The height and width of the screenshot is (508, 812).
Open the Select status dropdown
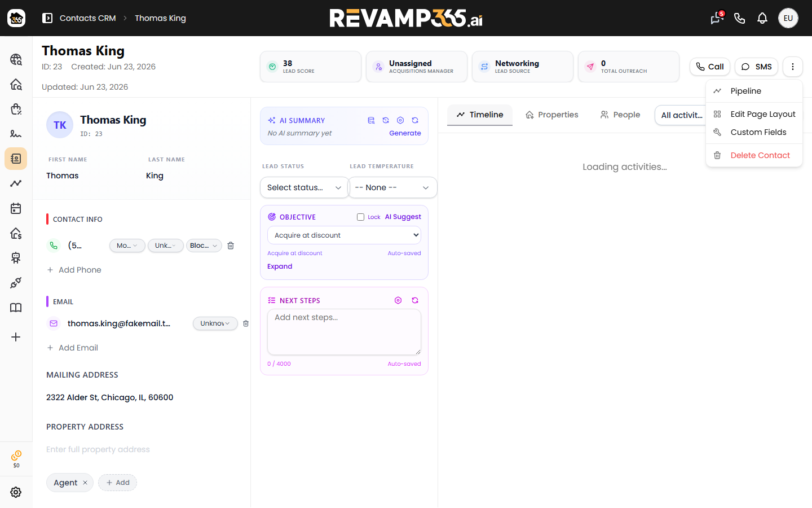(x=304, y=187)
